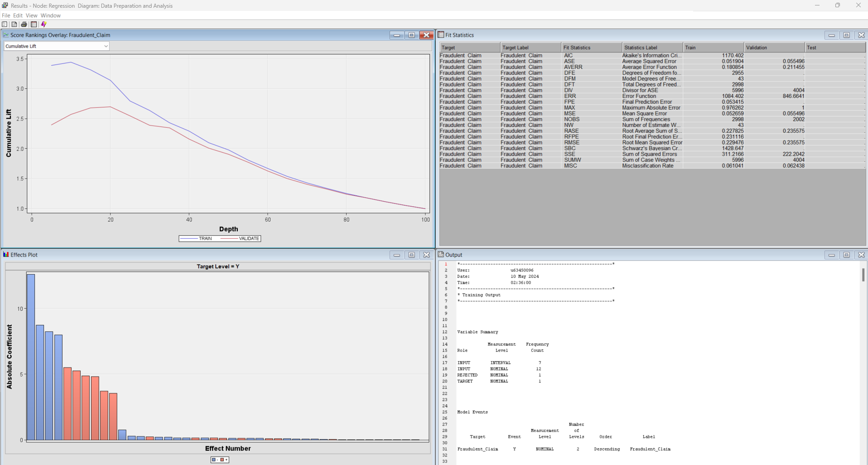Open the Window menu

50,15
